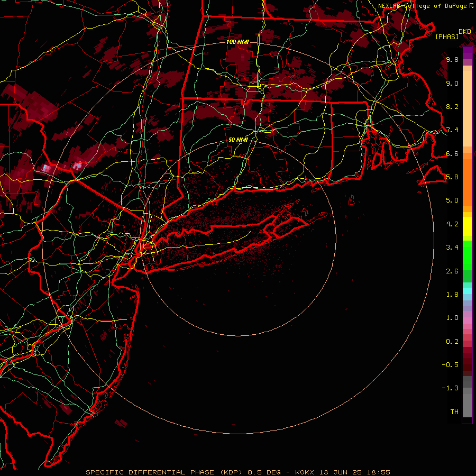Screen dimensions: 476x476
Task: Click the 2.6 value on the color scale
Action: click(x=452, y=271)
